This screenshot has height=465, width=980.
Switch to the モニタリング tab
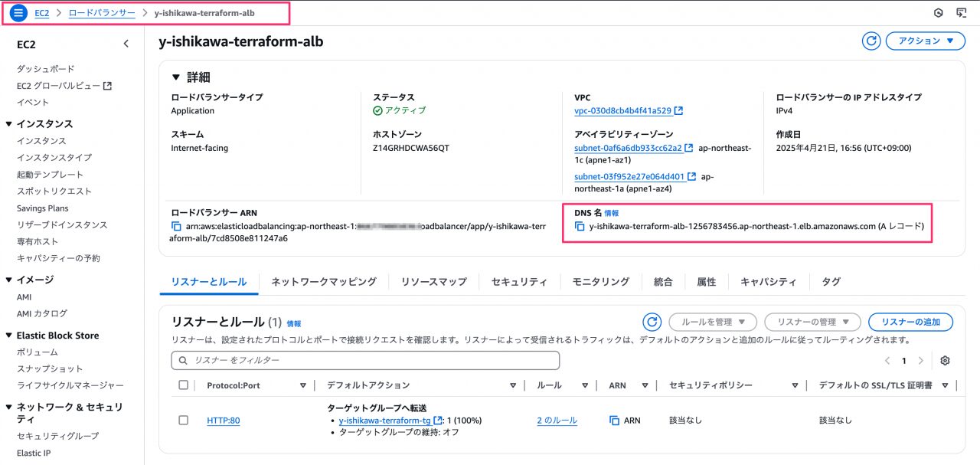coord(601,282)
